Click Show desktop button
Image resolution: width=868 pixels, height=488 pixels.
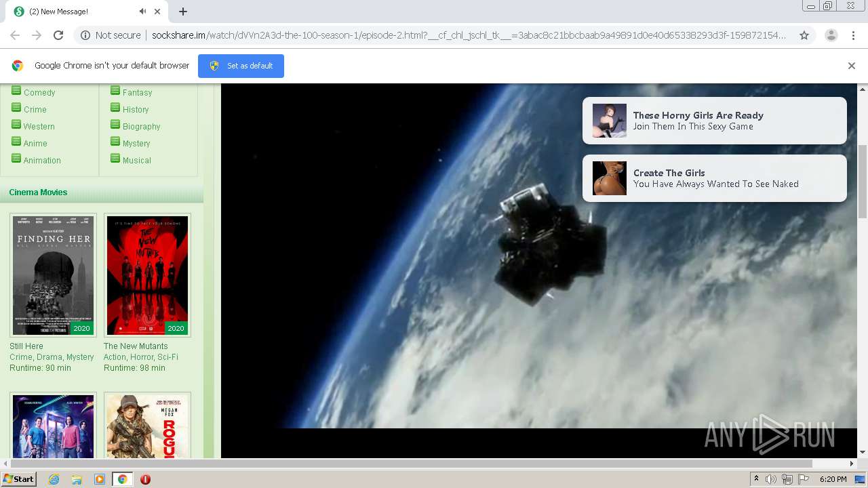[861, 479]
